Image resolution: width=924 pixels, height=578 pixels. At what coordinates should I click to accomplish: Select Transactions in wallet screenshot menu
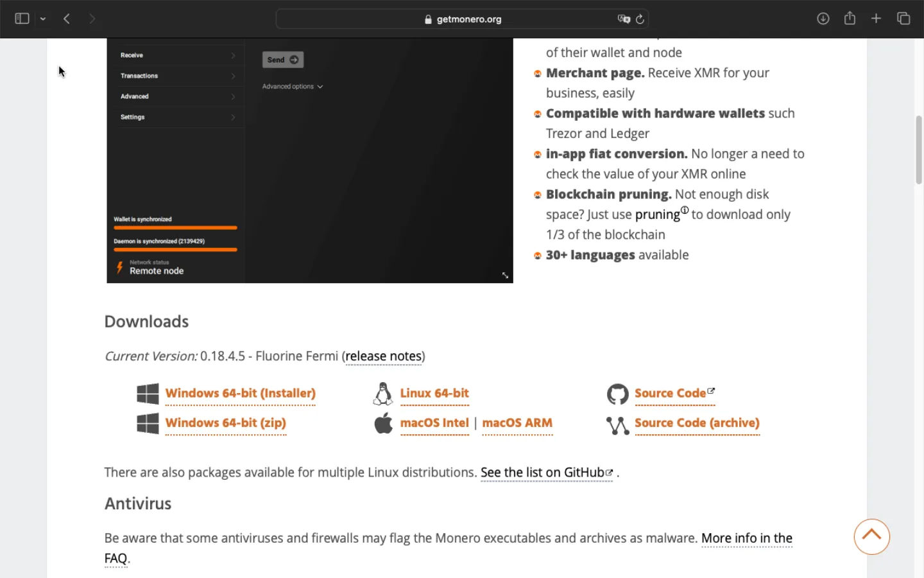[x=177, y=76]
